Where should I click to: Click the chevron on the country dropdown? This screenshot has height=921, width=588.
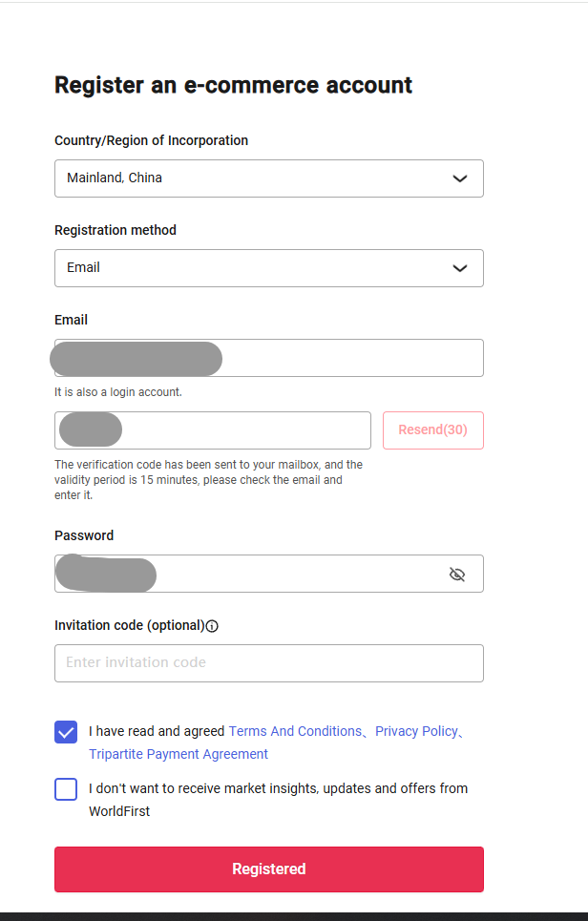(x=460, y=178)
